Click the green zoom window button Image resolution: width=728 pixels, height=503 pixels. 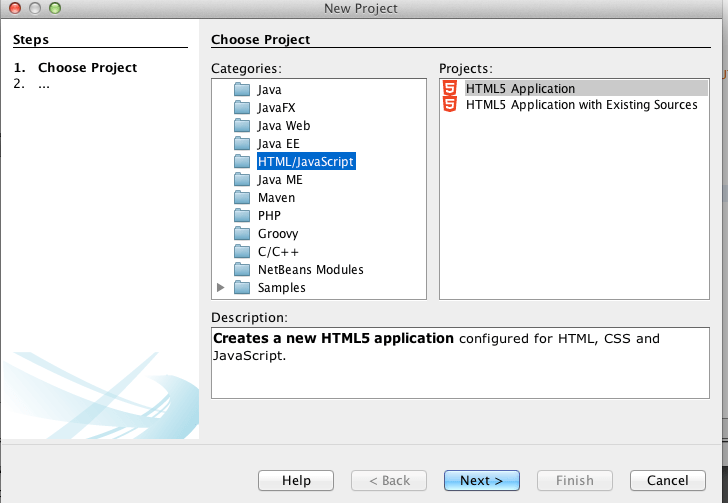[x=55, y=8]
